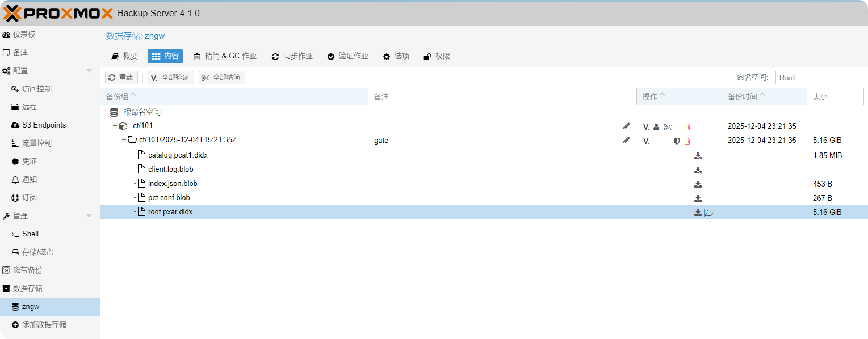Image resolution: width=868 pixels, height=339 pixels.
Task: Collapse the ct/101/2025-12-04T15:21:35Z snapshot
Action: [124, 139]
